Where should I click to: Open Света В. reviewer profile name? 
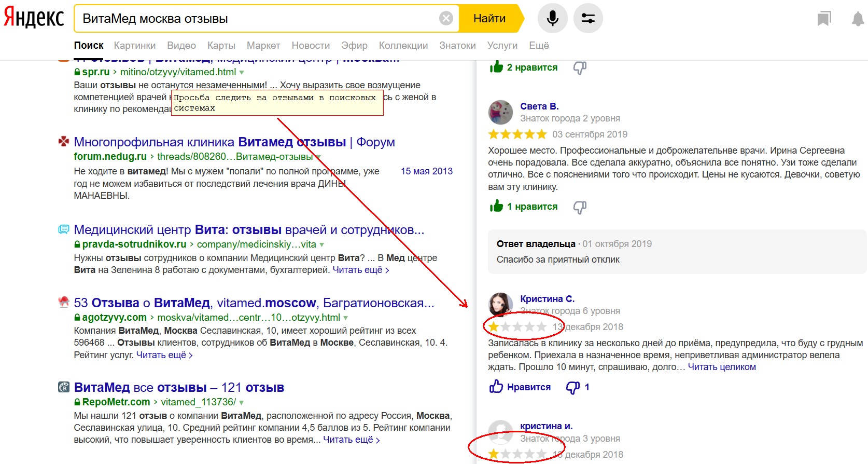coord(539,106)
